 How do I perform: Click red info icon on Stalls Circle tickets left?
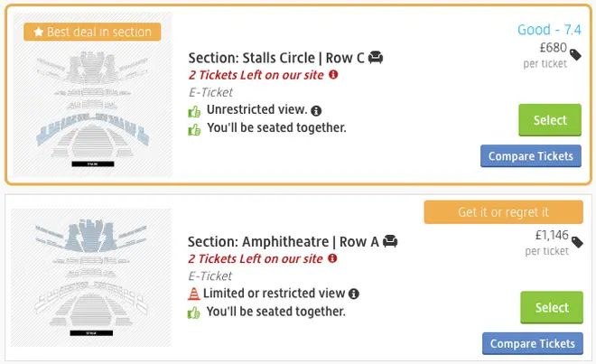(x=333, y=75)
